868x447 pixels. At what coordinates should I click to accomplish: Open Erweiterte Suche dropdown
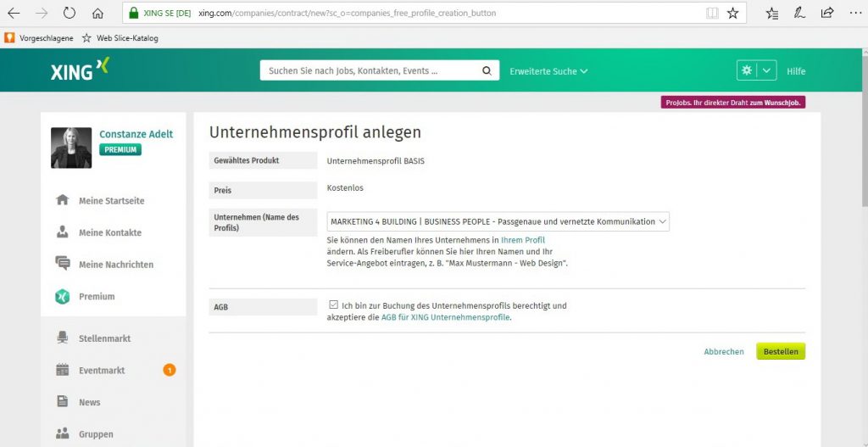click(548, 71)
